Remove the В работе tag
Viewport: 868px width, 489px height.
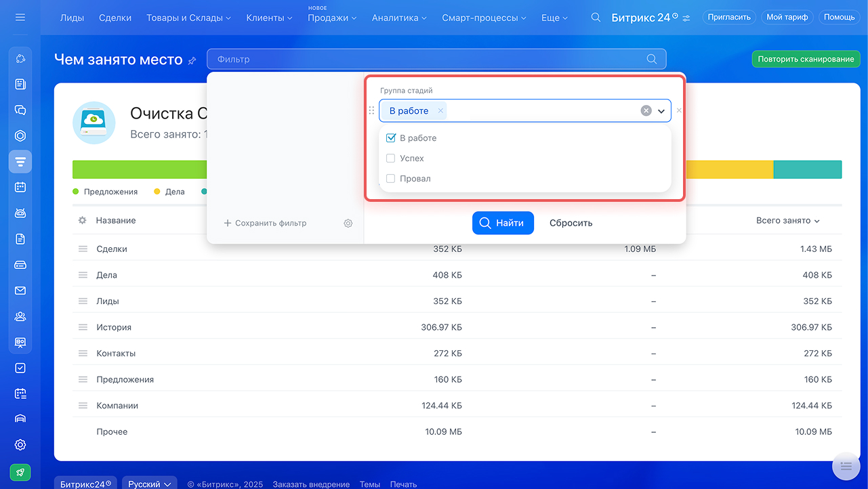(441, 110)
